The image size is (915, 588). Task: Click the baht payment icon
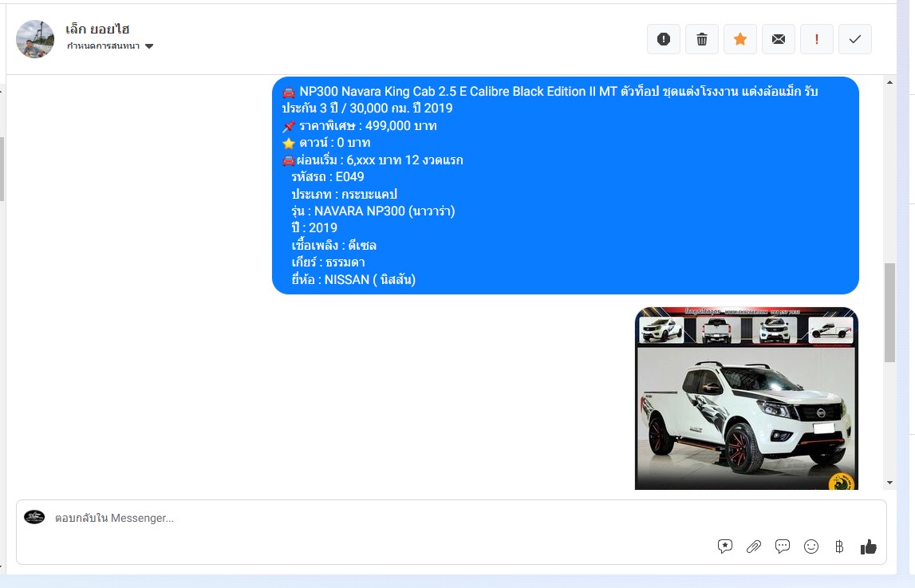point(839,547)
